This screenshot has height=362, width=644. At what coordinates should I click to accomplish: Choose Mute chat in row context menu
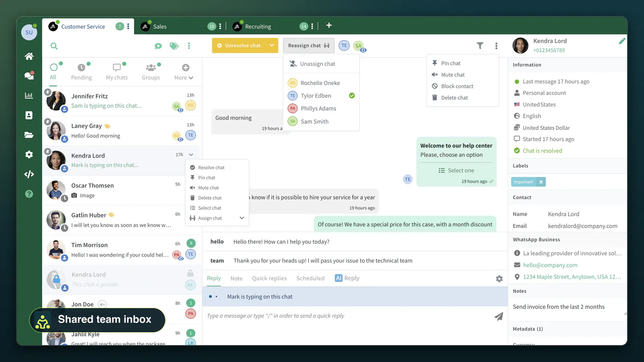217,188
